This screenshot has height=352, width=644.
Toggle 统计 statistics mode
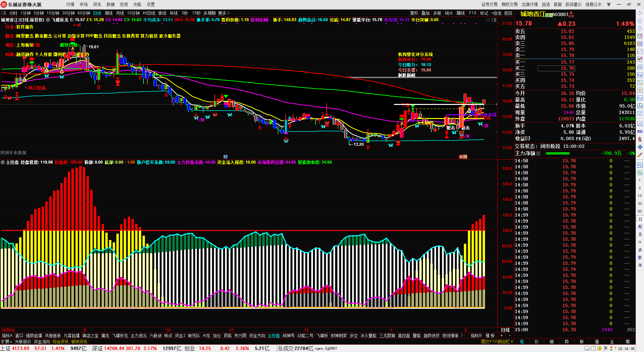click(449, 13)
